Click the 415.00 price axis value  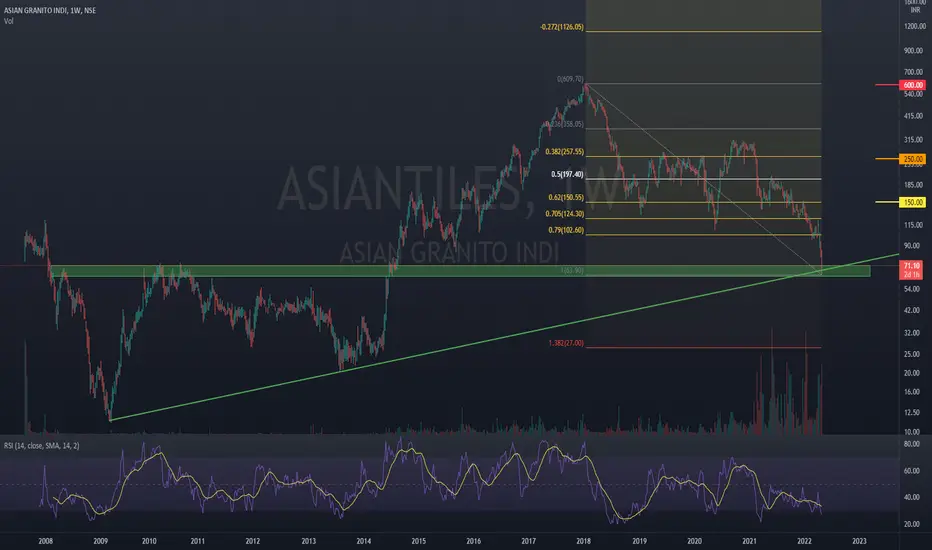click(x=914, y=116)
